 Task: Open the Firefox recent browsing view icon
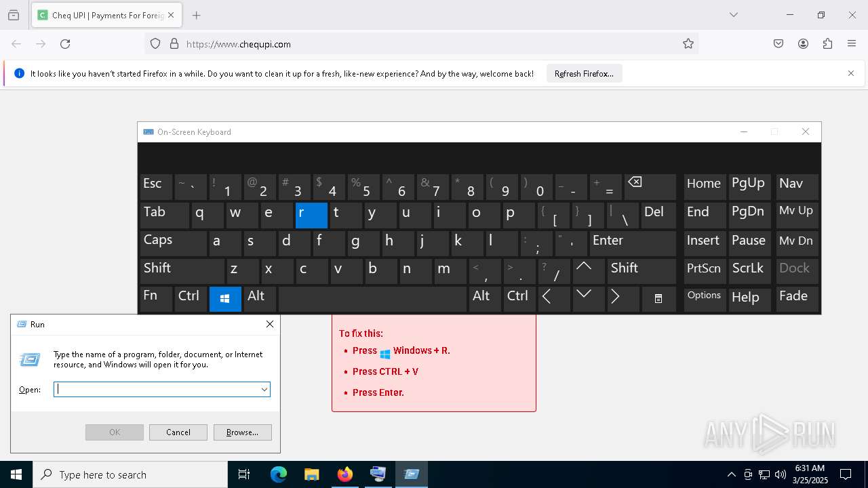[x=13, y=15]
